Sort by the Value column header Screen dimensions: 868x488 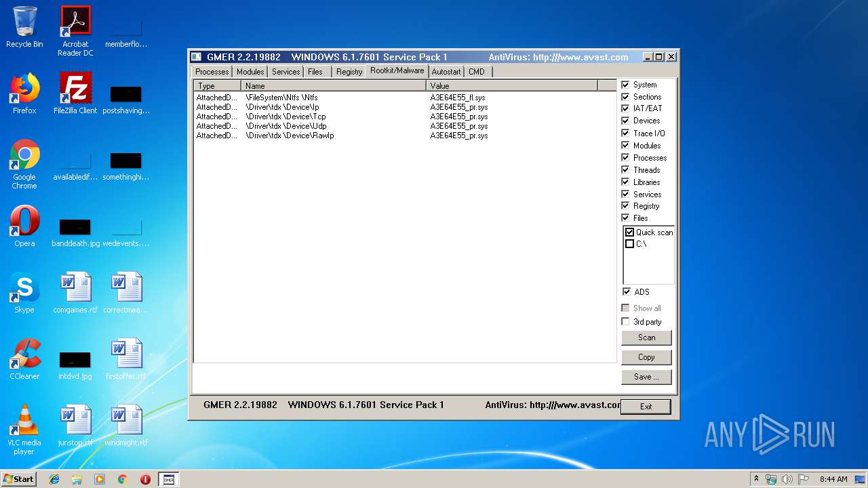pyautogui.click(x=512, y=86)
